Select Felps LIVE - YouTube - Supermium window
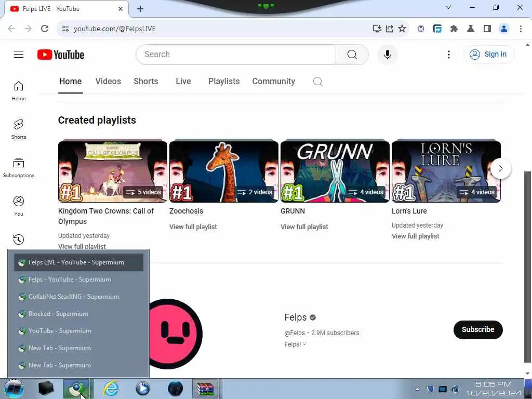This screenshot has width=532, height=399. (x=79, y=262)
